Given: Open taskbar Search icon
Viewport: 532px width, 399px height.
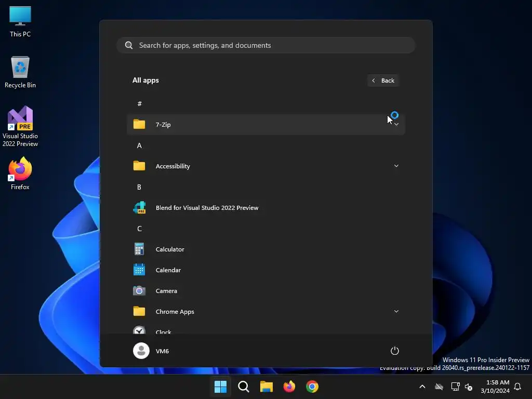Looking at the screenshot, I should 244,387.
